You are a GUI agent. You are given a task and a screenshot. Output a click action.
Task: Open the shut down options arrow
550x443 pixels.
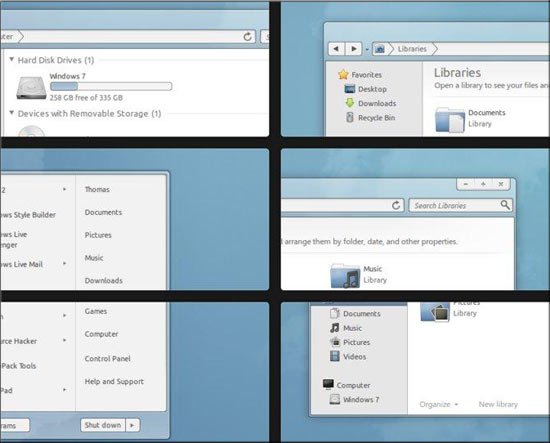(x=133, y=425)
